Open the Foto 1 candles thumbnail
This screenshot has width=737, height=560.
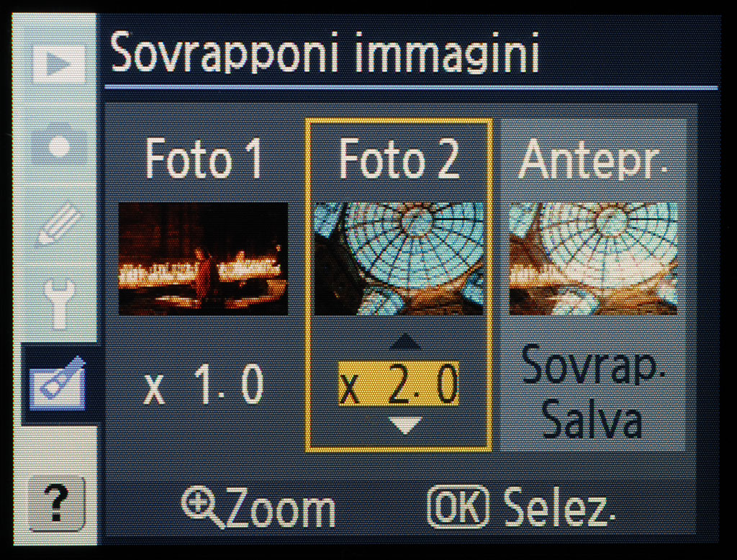(203, 258)
